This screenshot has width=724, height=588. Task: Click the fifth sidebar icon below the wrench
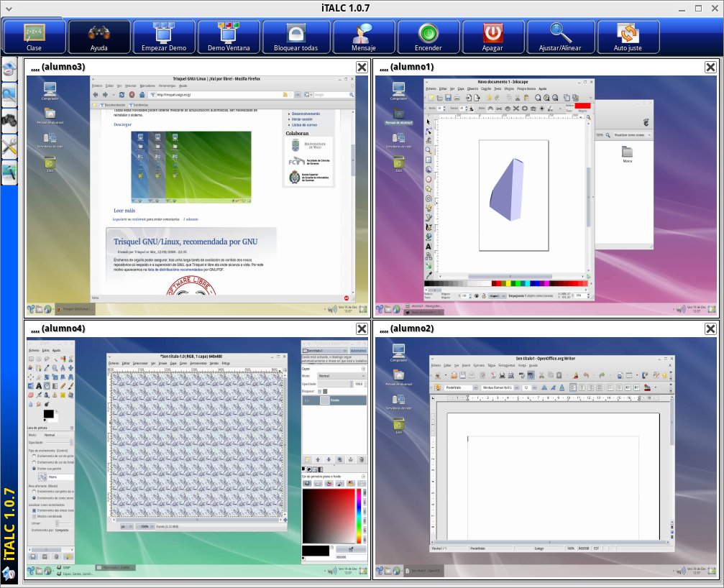pyautogui.click(x=9, y=173)
